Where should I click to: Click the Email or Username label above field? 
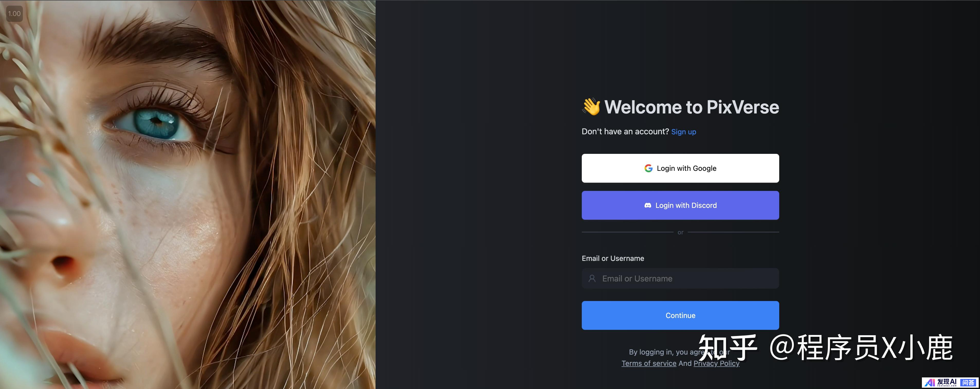[x=613, y=259]
